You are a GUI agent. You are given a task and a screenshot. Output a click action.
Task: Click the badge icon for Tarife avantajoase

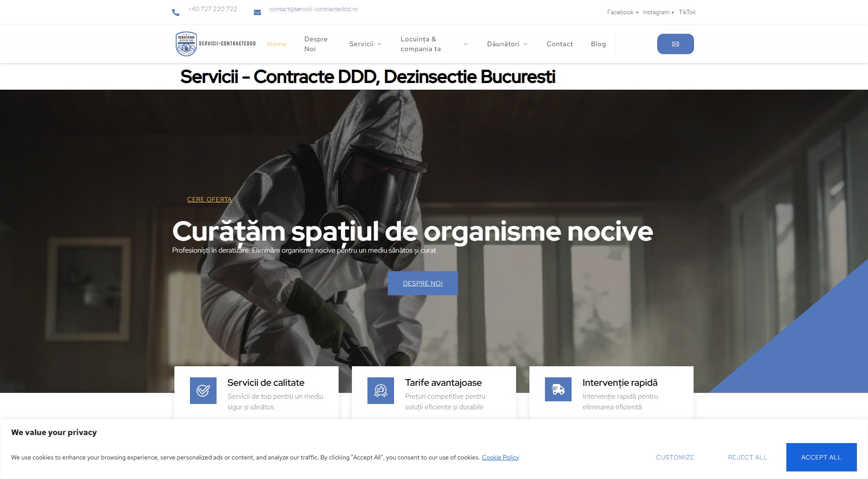click(x=380, y=391)
